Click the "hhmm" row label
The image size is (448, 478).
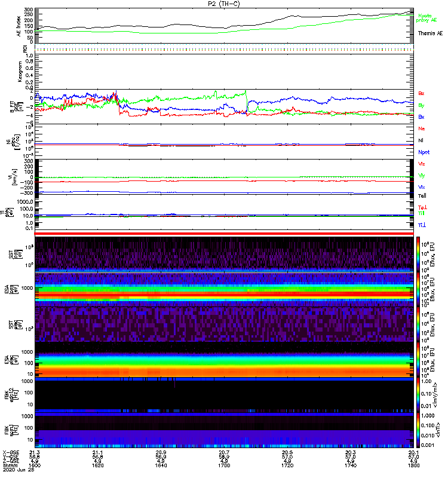[x=10, y=465]
